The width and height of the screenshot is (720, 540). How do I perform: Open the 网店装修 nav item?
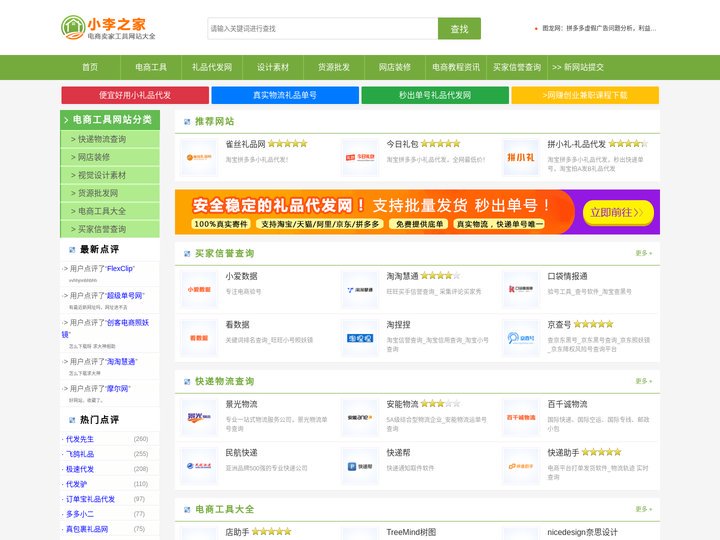tap(394, 67)
